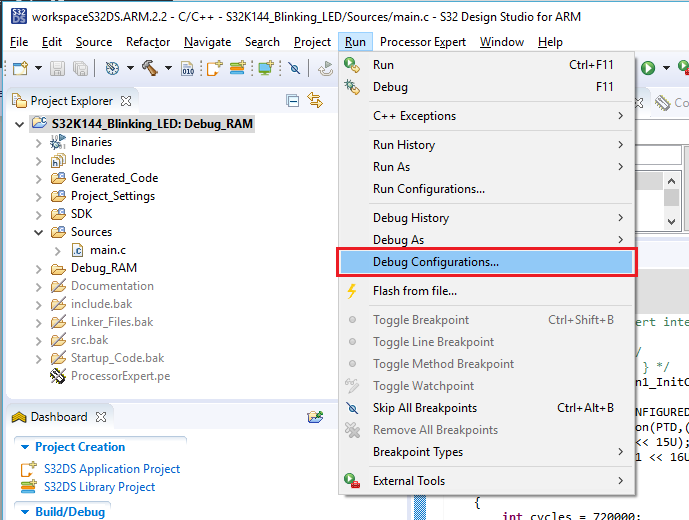
Task: Click the monitor with plus toolbar icon
Action: click(266, 68)
